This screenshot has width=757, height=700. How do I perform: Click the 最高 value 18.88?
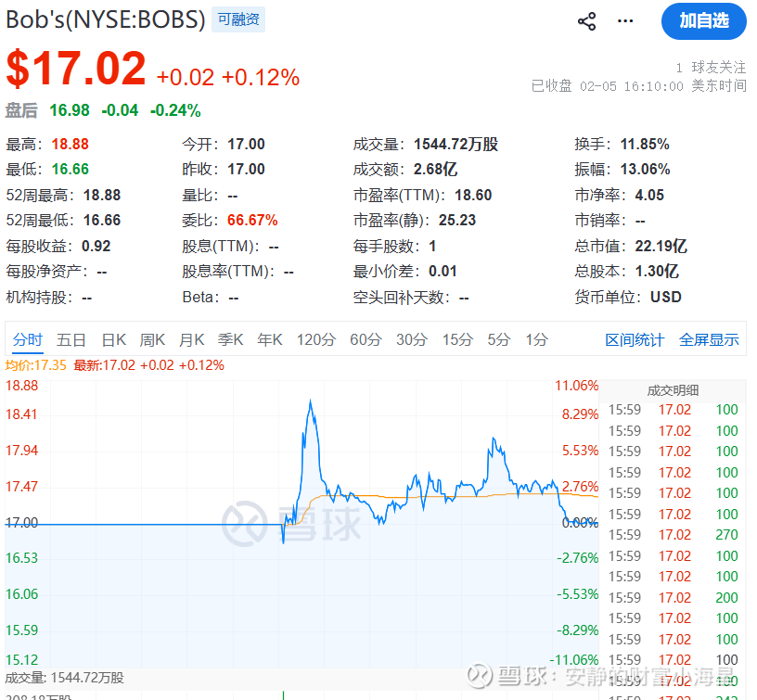pyautogui.click(x=70, y=145)
